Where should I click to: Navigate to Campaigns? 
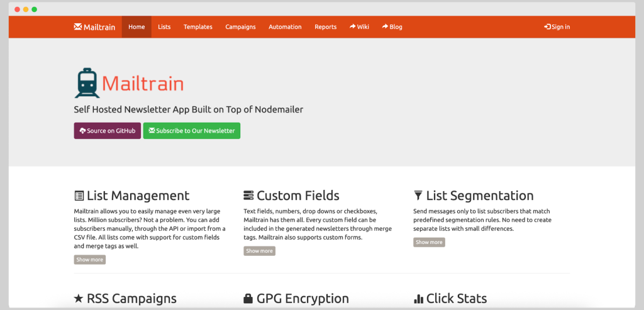click(241, 27)
